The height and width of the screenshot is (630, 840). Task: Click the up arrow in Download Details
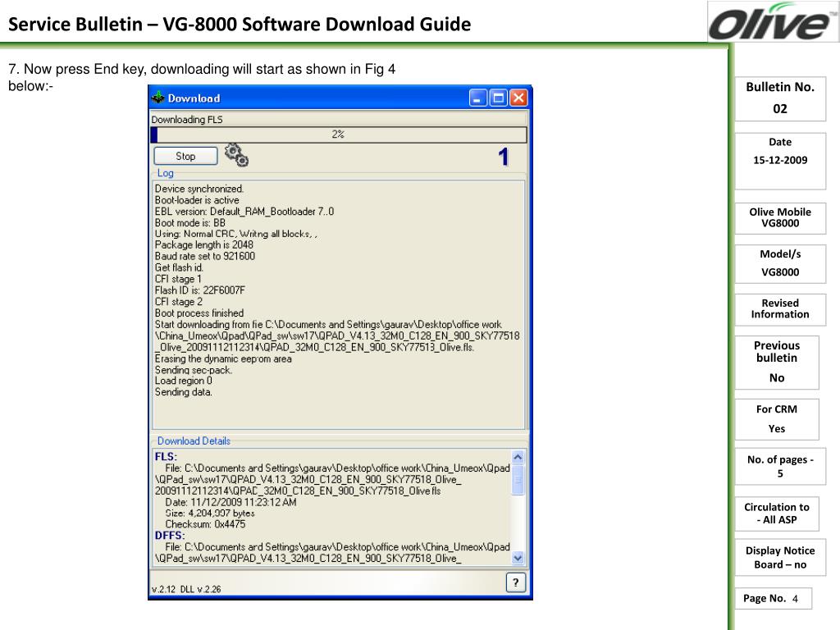click(x=518, y=457)
